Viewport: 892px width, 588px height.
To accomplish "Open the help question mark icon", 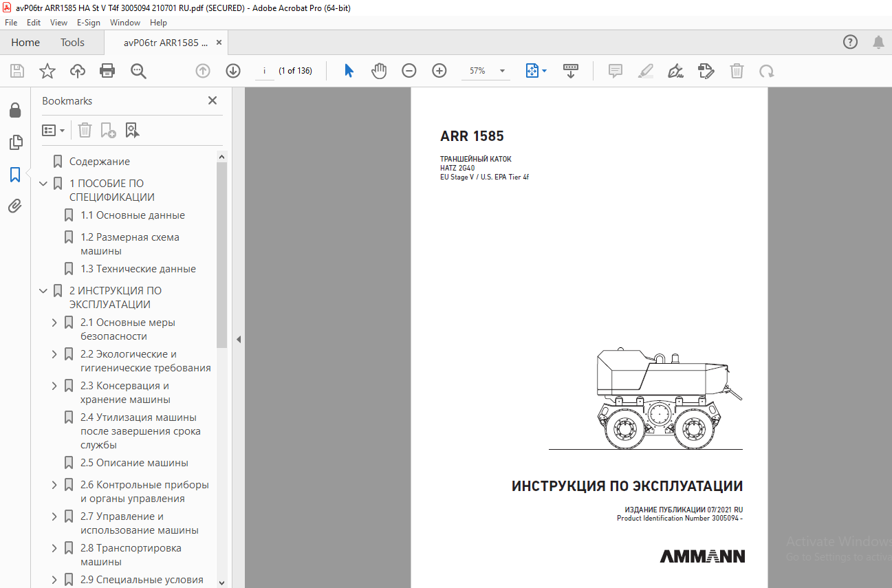I will 851,43.
